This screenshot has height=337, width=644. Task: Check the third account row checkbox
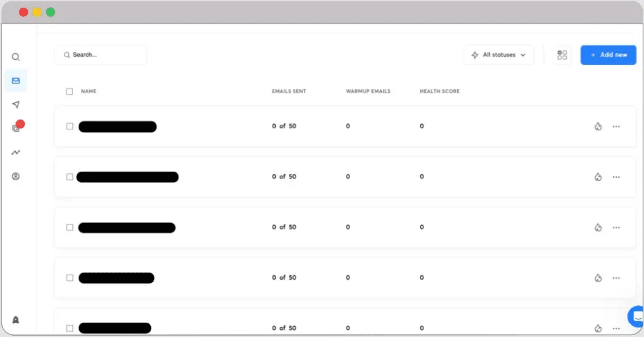pyautogui.click(x=70, y=227)
